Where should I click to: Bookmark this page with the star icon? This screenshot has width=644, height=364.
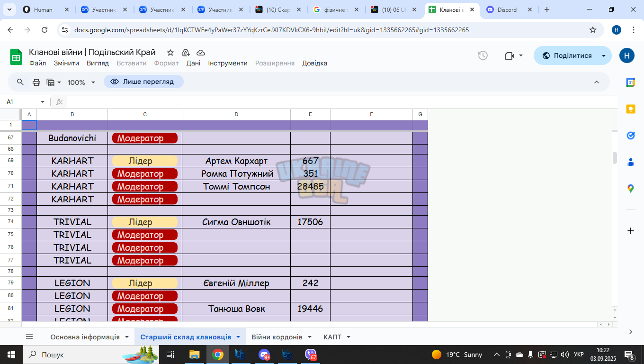(x=593, y=30)
